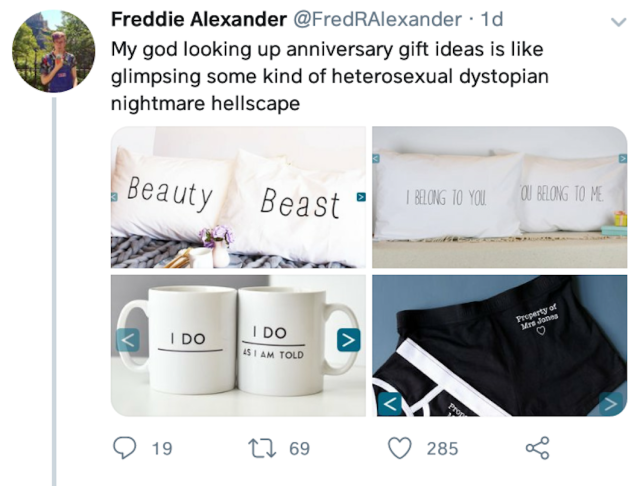View the 285 likes count

coord(442,448)
